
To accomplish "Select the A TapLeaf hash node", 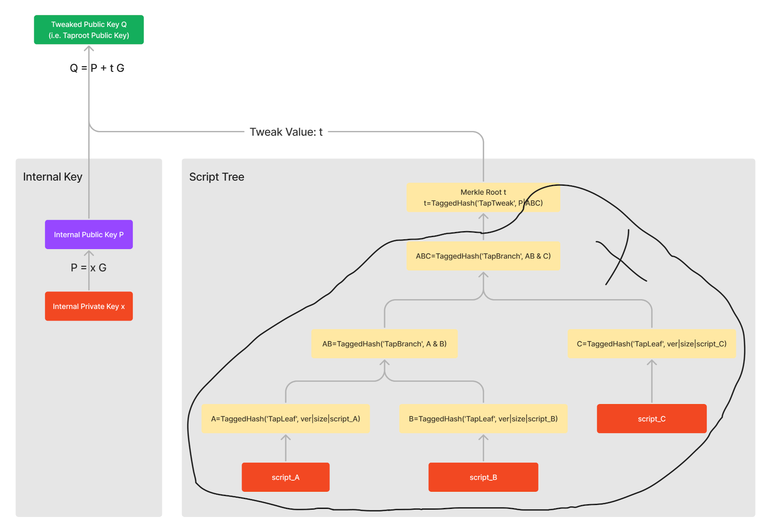I will pos(285,419).
